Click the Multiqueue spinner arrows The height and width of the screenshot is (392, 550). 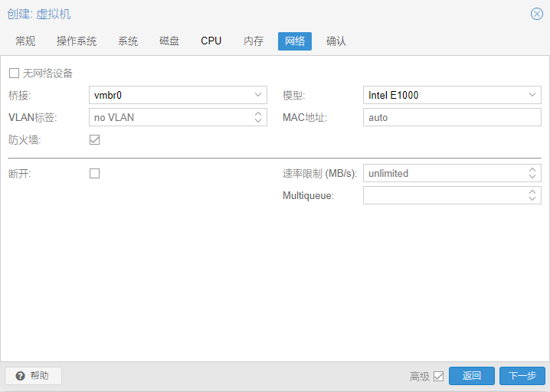(x=532, y=195)
